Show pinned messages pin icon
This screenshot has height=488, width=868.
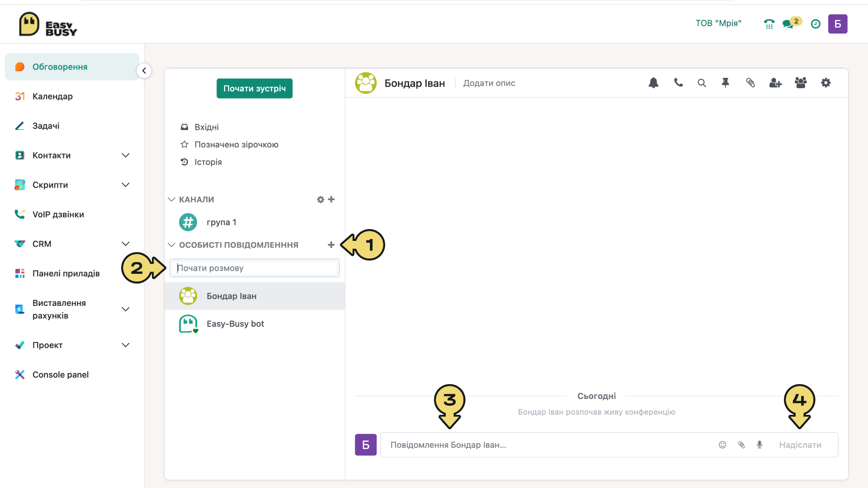pyautogui.click(x=726, y=83)
